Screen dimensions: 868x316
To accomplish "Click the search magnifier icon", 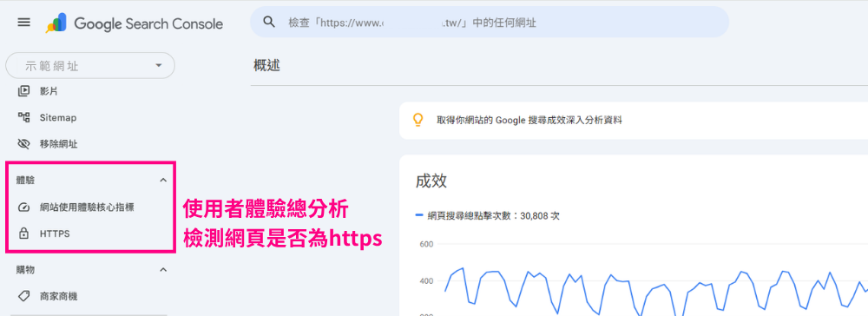I will (269, 22).
